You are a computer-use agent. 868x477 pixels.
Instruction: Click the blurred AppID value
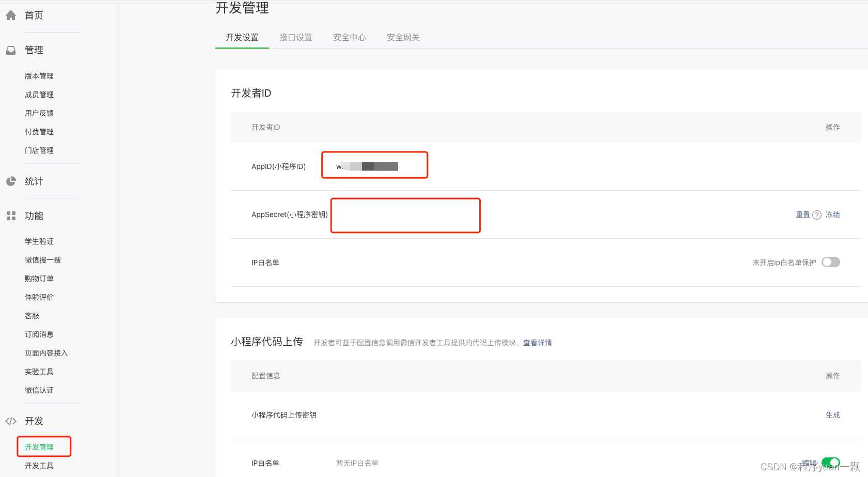click(367, 166)
